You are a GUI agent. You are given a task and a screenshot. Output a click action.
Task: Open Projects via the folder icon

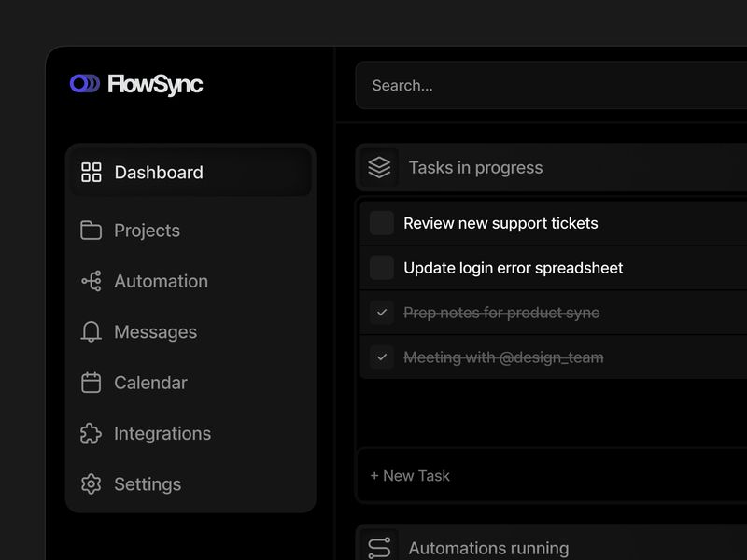pos(91,231)
